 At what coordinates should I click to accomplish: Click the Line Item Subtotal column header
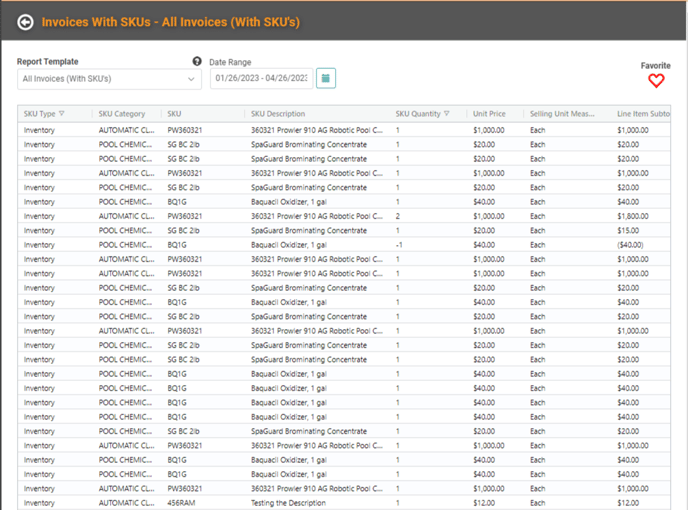click(x=643, y=114)
